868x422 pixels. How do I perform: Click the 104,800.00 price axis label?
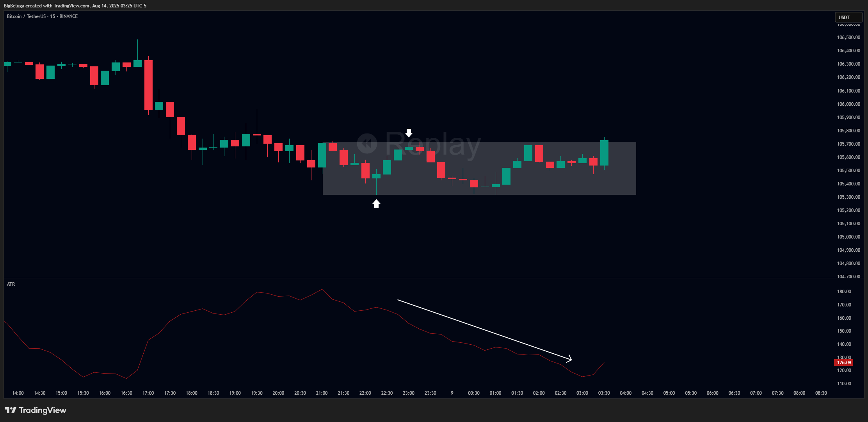[848, 264]
